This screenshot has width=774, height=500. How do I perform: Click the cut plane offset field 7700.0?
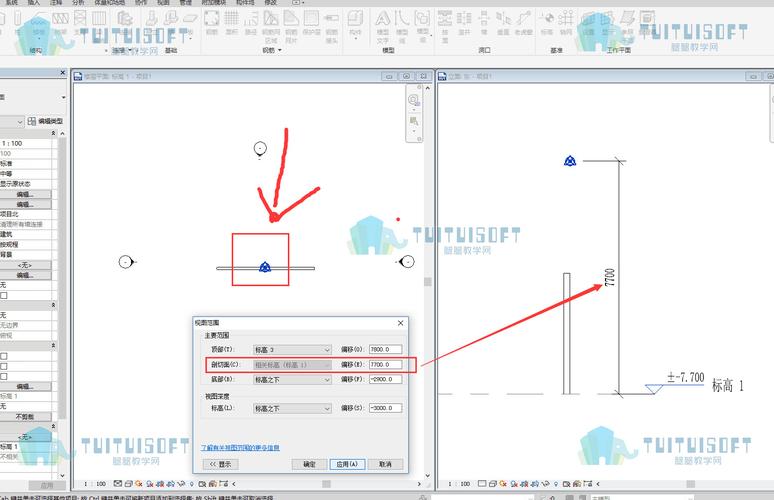click(386, 364)
